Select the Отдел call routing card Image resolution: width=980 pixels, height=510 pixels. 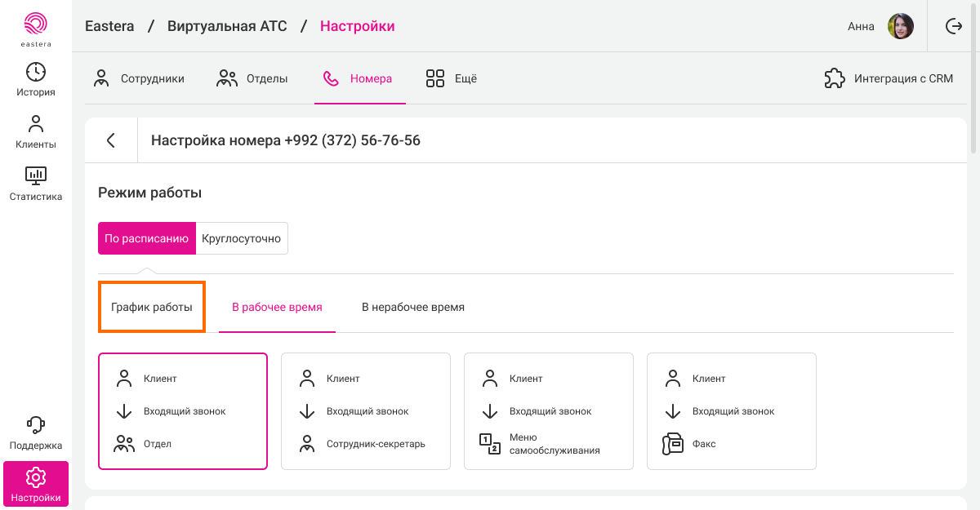pos(183,411)
